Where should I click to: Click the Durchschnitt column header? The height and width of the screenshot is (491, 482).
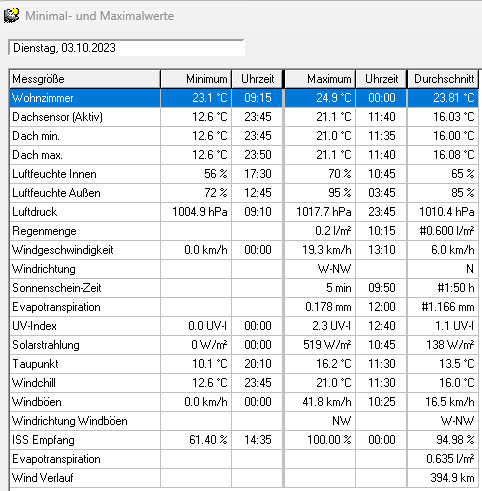pos(443,79)
